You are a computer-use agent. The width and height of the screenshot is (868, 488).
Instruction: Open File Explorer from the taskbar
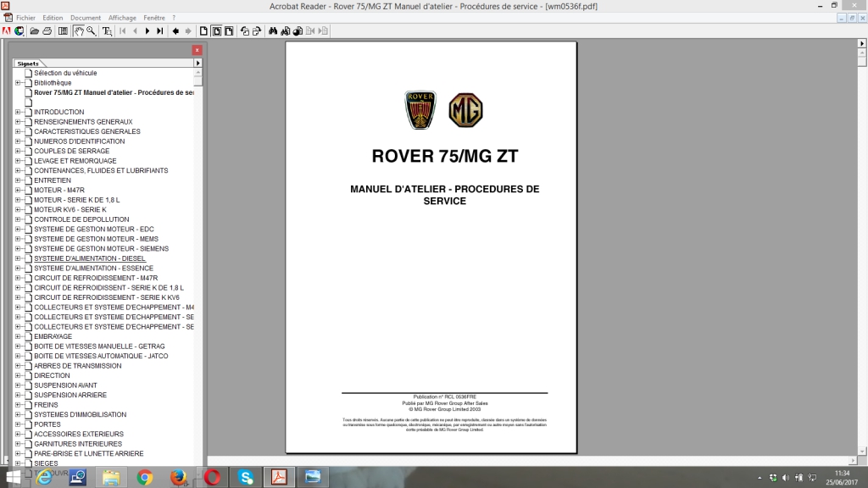point(111,477)
